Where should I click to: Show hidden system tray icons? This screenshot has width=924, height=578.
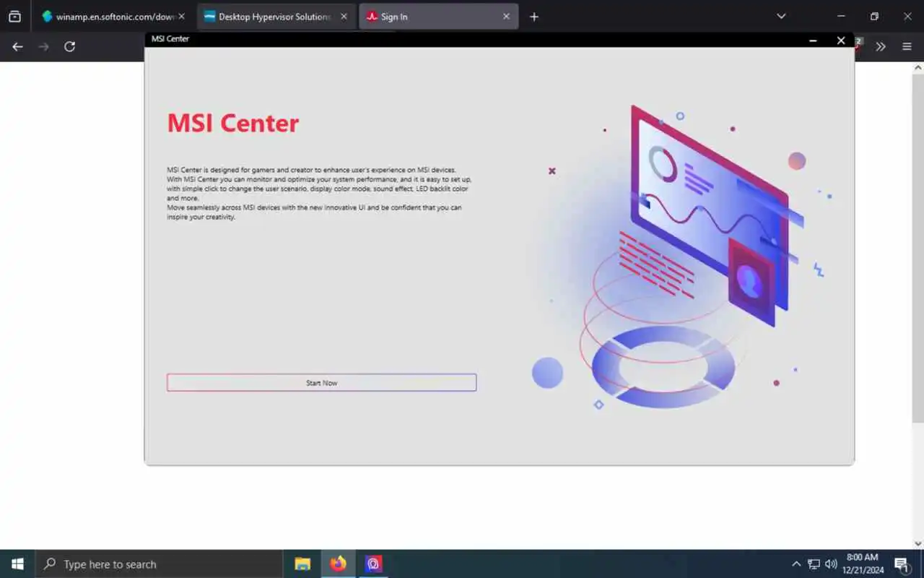(x=796, y=564)
